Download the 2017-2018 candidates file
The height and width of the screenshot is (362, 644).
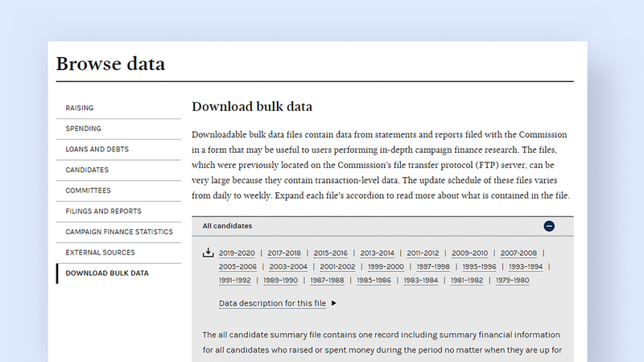[x=284, y=253]
